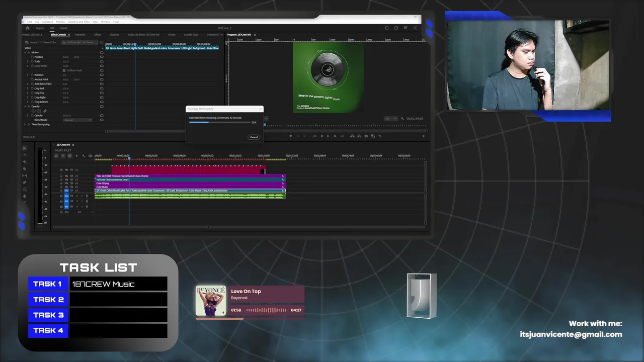Select the Slip tool
The width and height of the screenshot is (644, 362).
(25, 175)
